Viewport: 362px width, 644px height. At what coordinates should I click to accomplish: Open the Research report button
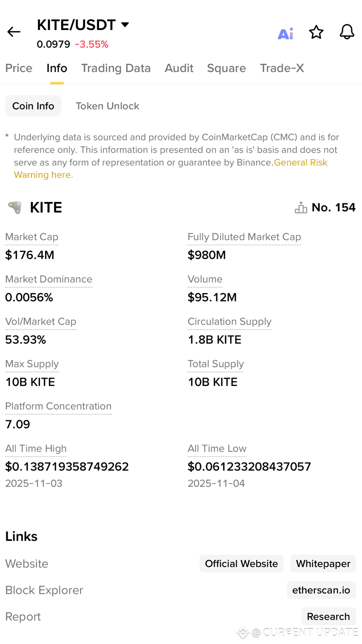pos(328,617)
